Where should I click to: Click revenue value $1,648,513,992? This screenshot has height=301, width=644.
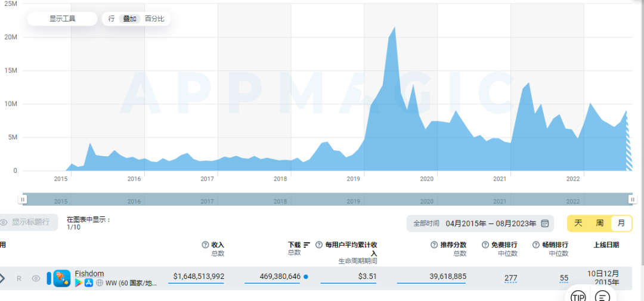199,277
